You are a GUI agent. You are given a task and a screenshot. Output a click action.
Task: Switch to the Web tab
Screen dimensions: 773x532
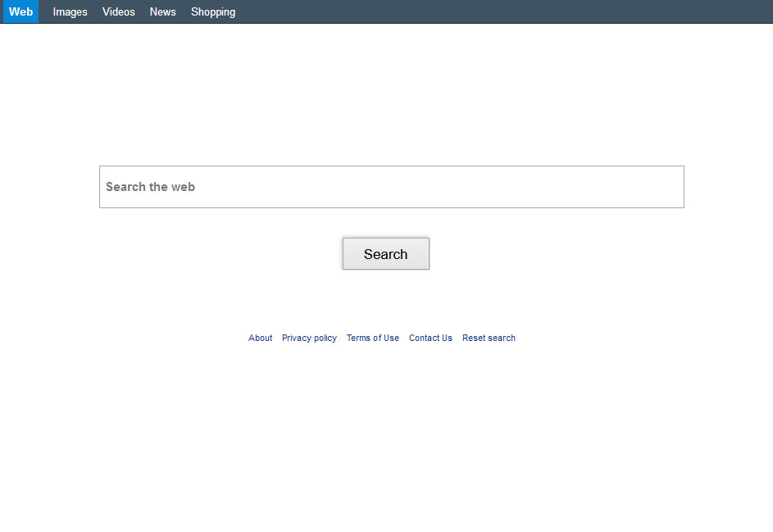(x=20, y=11)
